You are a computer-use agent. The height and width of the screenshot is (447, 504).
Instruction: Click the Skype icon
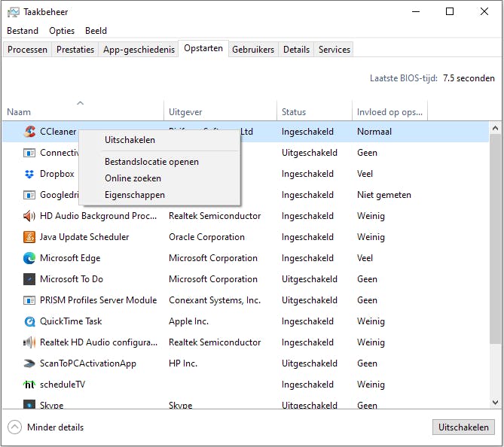tap(29, 404)
